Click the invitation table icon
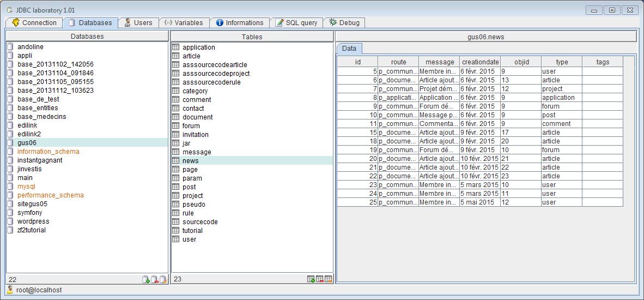Viewport: 644px width, 300px height. pos(176,134)
